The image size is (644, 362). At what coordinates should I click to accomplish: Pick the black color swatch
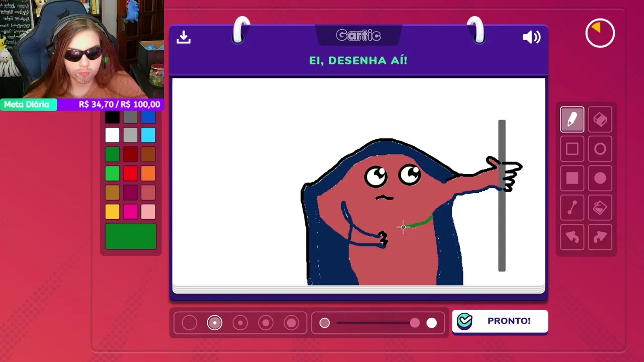112,117
